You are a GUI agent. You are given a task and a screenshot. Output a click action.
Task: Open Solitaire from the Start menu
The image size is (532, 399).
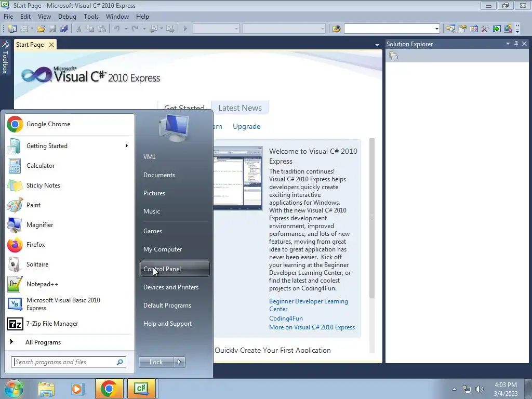point(70,264)
